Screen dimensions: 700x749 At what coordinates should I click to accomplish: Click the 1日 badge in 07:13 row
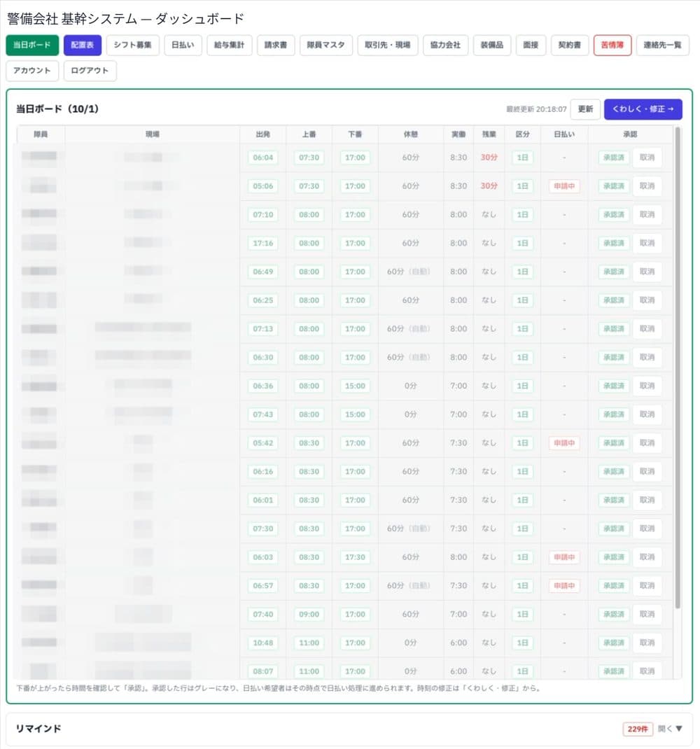tap(522, 329)
